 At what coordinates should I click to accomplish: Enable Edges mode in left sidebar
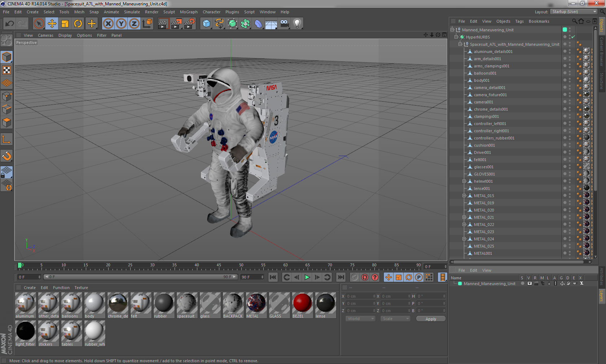[7, 109]
